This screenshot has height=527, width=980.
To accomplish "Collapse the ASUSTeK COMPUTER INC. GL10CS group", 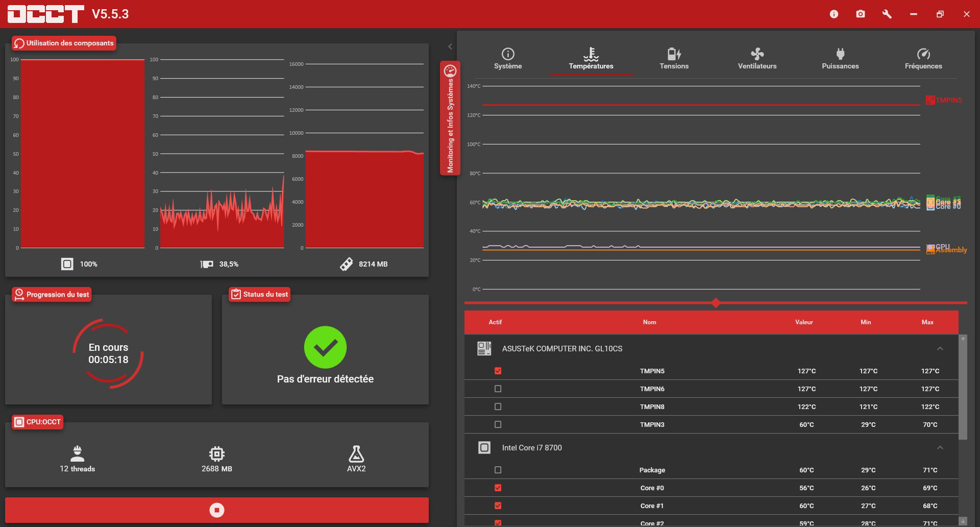I will [x=940, y=349].
